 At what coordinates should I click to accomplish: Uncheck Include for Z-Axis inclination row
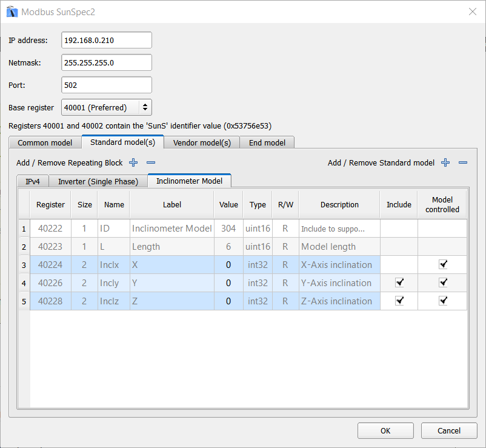[399, 301]
